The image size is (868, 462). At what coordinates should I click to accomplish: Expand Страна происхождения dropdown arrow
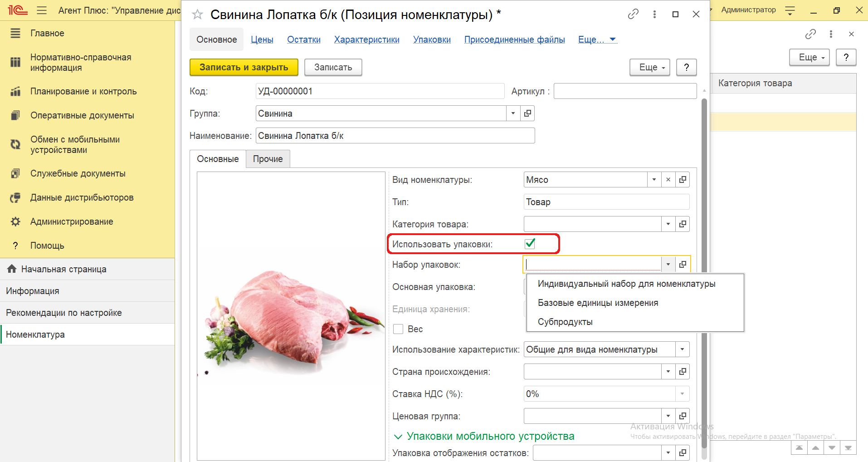click(668, 372)
